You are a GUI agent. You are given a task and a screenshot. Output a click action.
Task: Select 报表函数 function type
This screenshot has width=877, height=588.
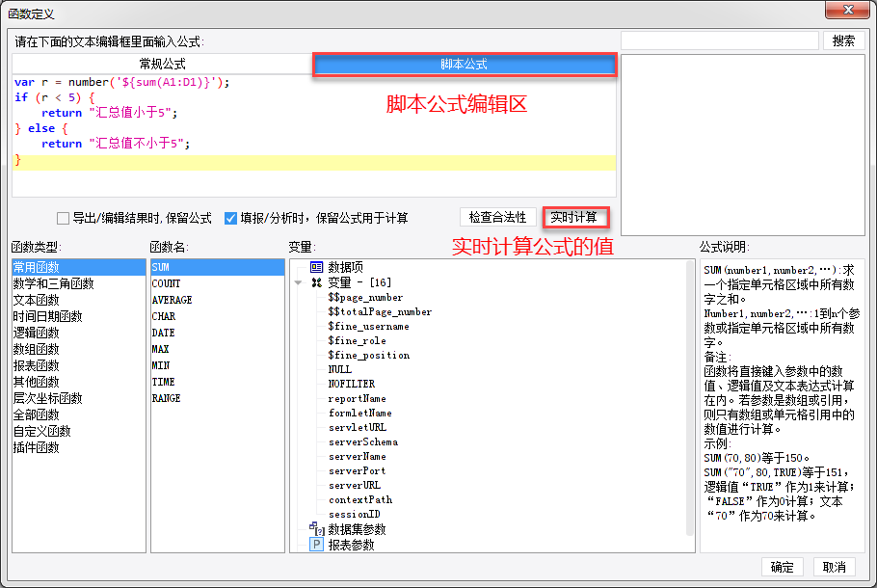(x=78, y=365)
